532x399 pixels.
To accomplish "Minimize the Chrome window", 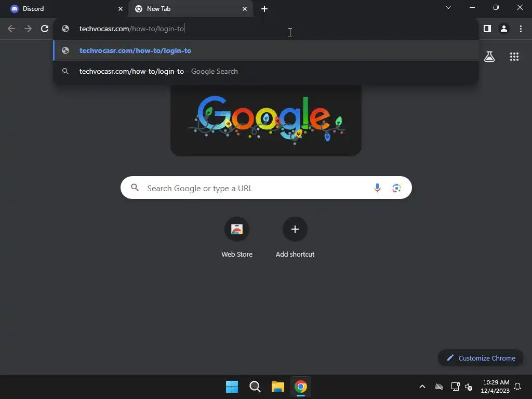I will coord(472,7).
